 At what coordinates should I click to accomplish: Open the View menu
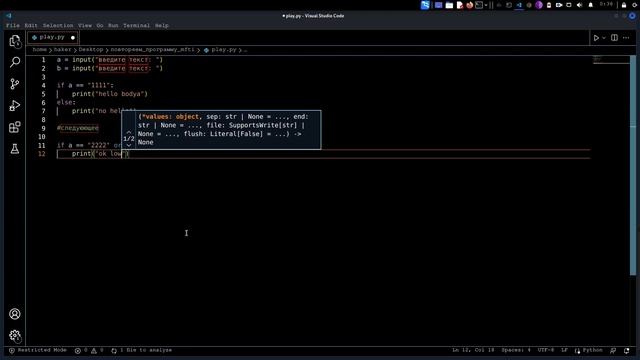[x=85, y=25]
